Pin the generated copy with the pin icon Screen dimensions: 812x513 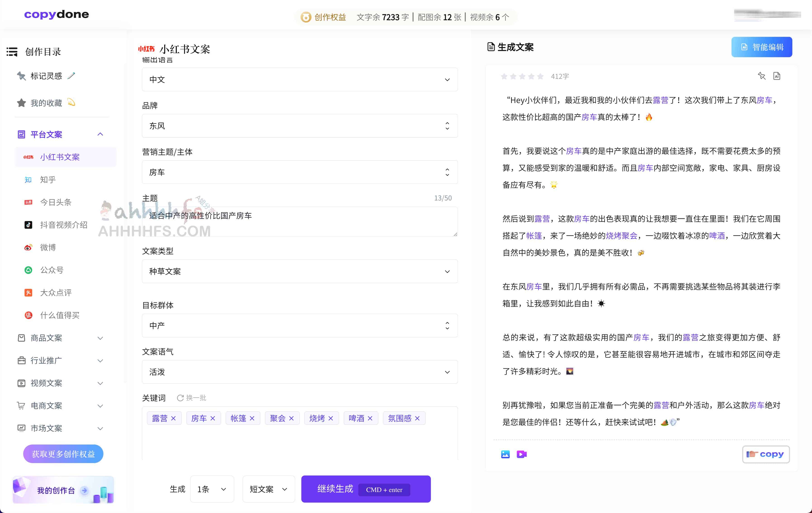[762, 76]
